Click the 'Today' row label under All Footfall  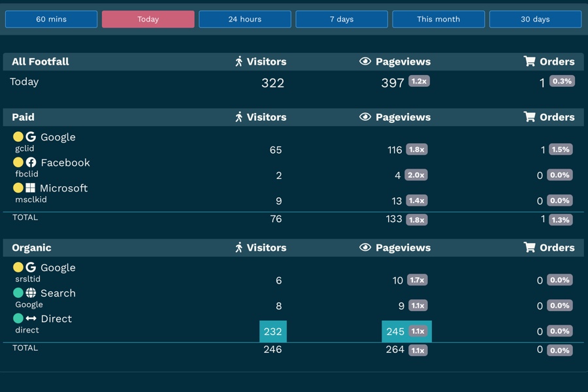24,82
